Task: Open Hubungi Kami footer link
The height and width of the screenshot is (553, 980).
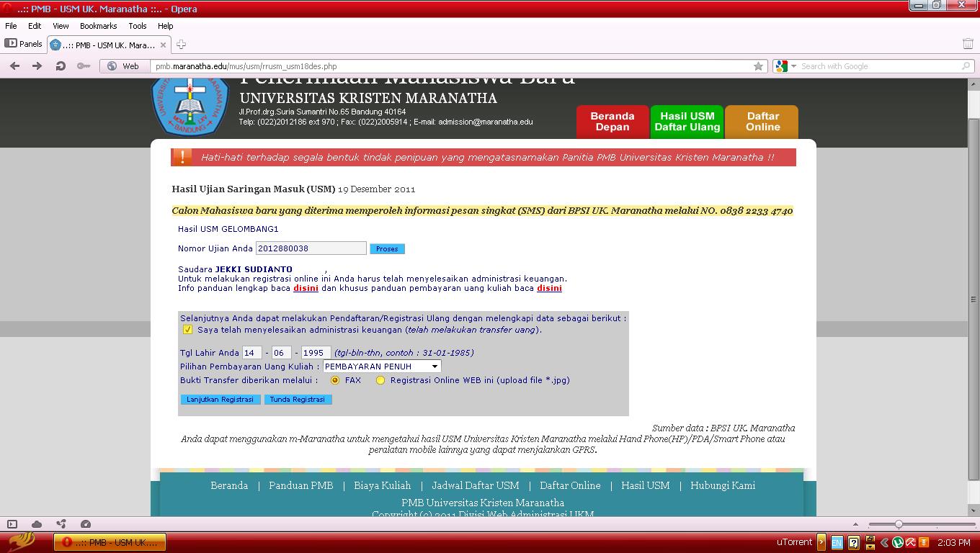Action: [723, 485]
